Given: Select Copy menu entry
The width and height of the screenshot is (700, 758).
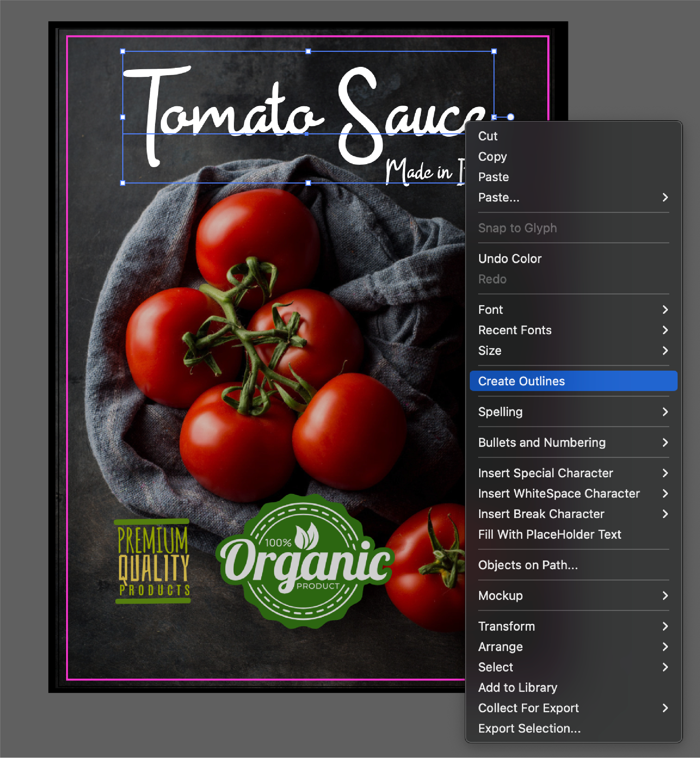Looking at the screenshot, I should click(x=492, y=156).
